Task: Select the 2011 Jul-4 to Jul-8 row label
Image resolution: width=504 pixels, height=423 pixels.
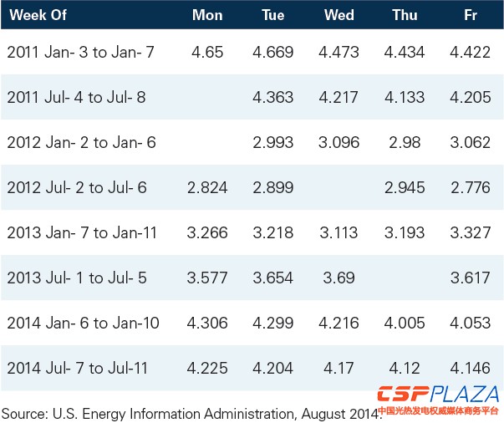Action: pos(76,97)
